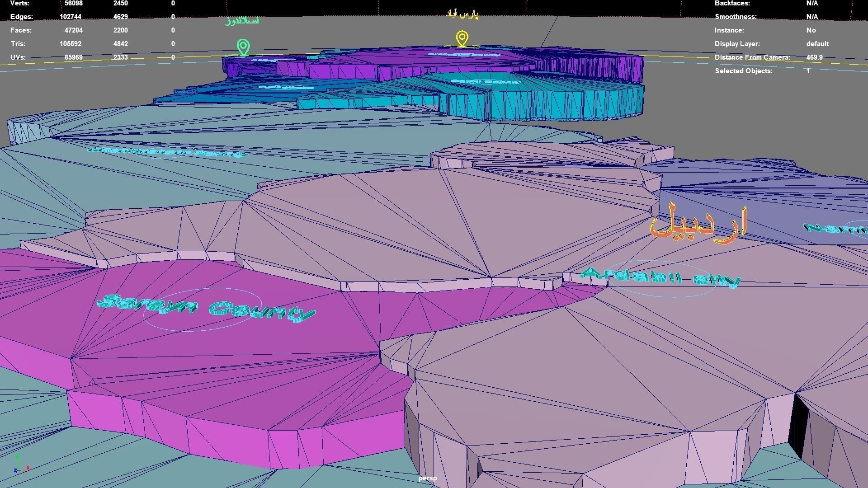Click the 'Verts:' heads-up display label
Screen dimensions: 868x488
pos(20,3)
